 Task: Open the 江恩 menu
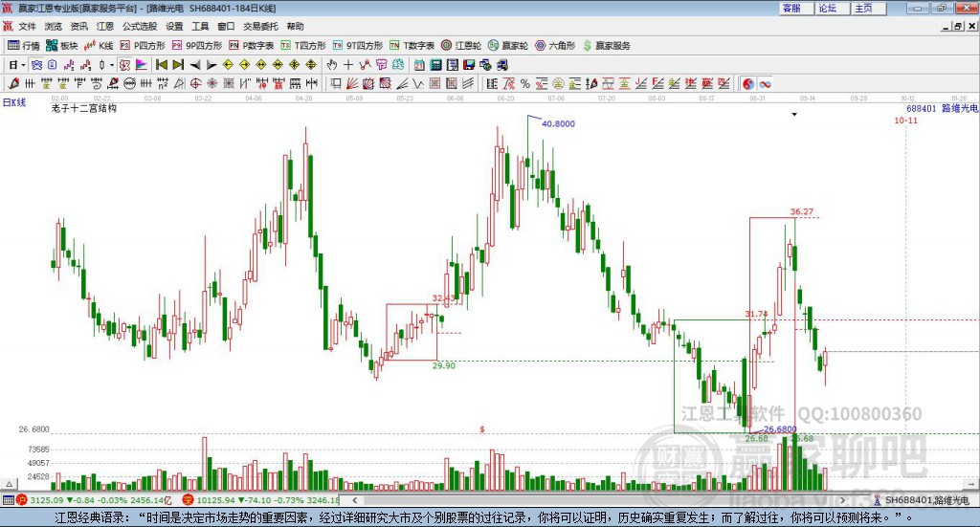pyautogui.click(x=105, y=26)
